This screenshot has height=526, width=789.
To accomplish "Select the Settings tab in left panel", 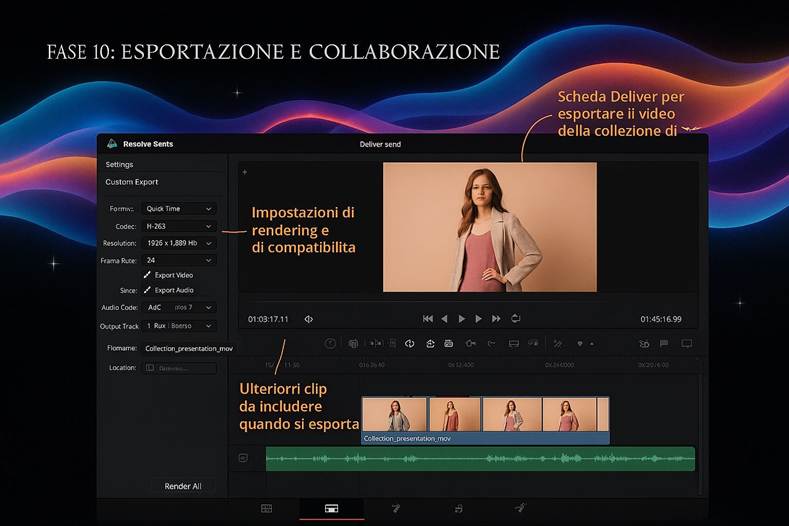I will [119, 165].
